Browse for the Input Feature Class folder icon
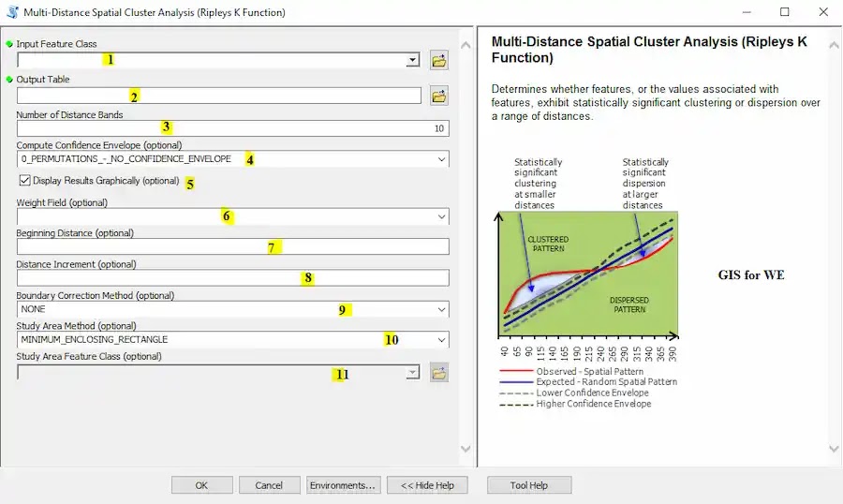The width and height of the screenshot is (843, 504). click(x=438, y=60)
